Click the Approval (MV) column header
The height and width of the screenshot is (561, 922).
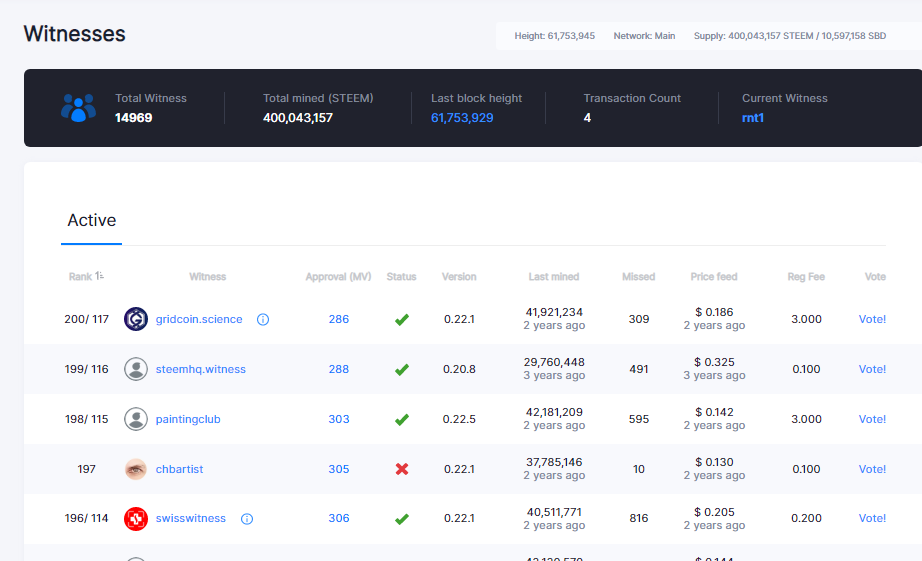[x=338, y=276]
